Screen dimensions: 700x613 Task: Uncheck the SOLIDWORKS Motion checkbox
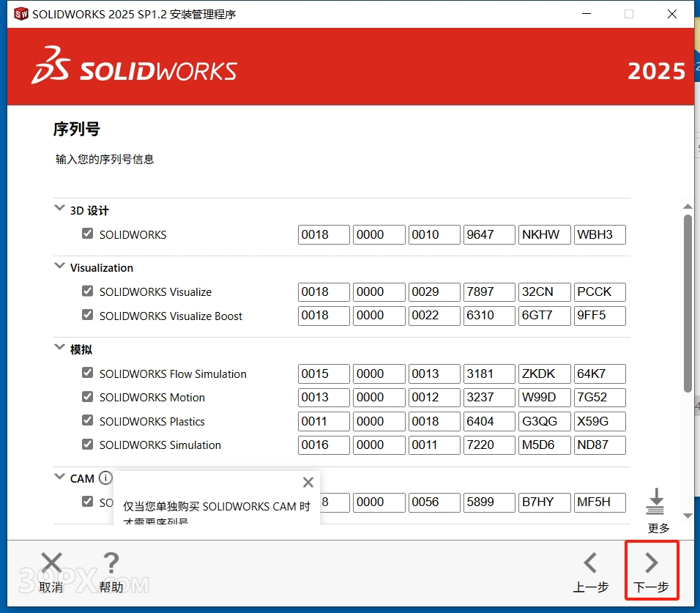[x=87, y=397]
